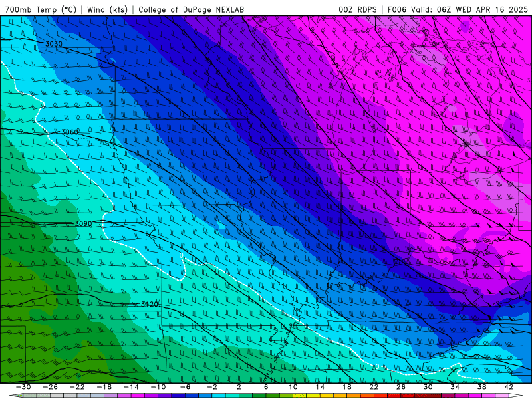The height and width of the screenshot is (399, 532).
Task: Select the 3090 height contour label
Action: [84, 223]
